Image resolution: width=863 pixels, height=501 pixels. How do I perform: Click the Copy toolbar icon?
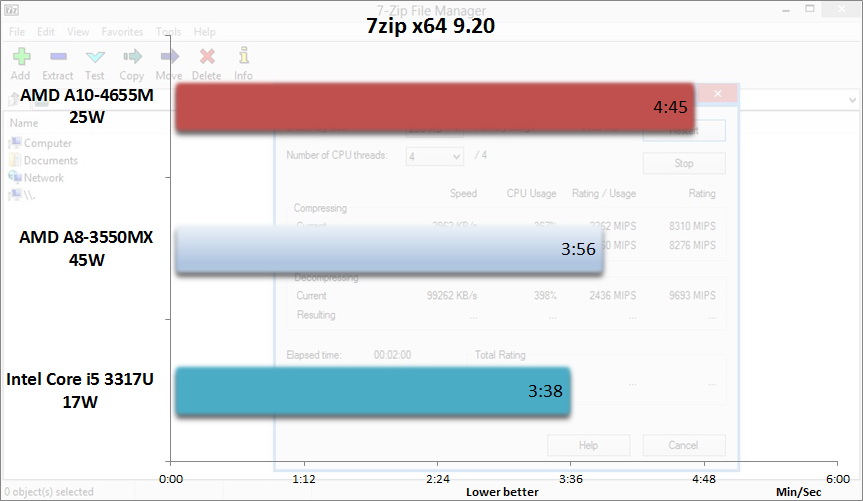point(132,56)
